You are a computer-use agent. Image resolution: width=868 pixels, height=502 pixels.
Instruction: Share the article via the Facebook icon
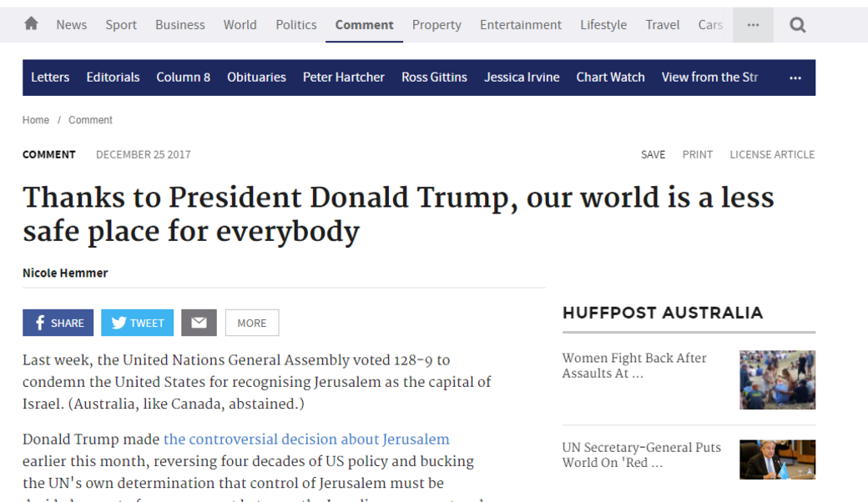tap(58, 323)
